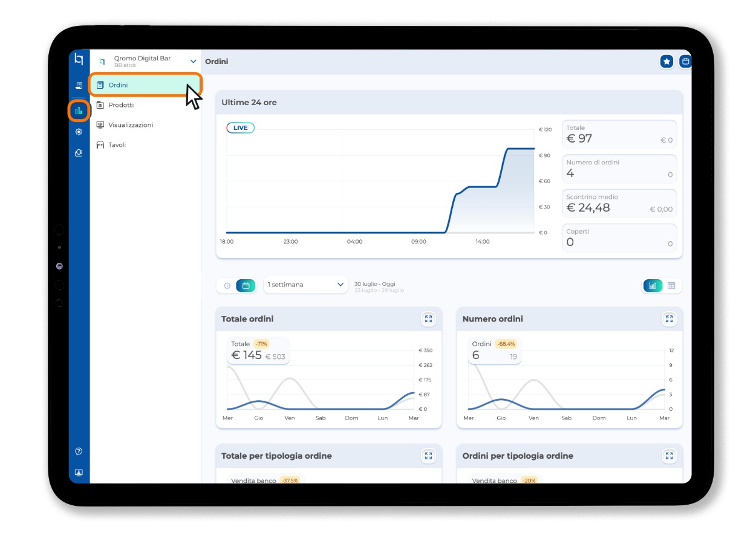The width and height of the screenshot is (756, 556).
Task: Switch to the clock time range mode
Action: pyautogui.click(x=227, y=286)
